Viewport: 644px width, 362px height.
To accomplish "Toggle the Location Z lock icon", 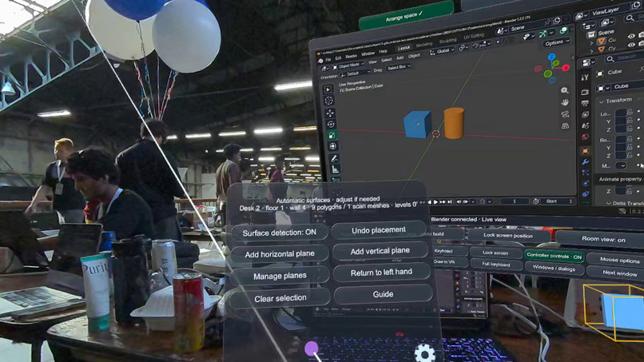I will tap(630, 129).
